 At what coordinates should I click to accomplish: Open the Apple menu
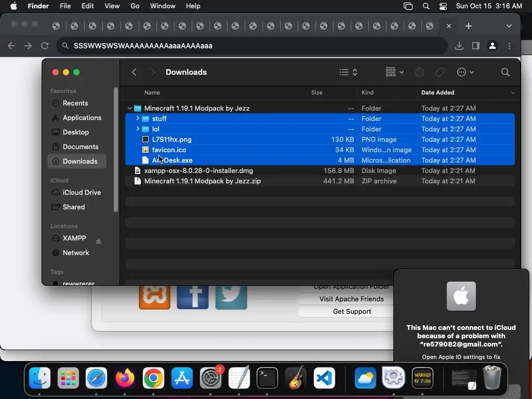coord(14,6)
